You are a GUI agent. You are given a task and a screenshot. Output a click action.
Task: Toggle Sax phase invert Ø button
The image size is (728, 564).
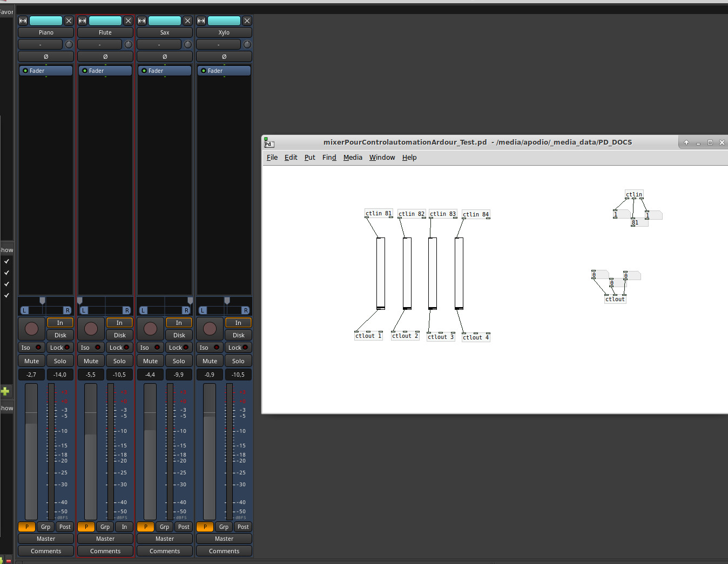pos(165,57)
